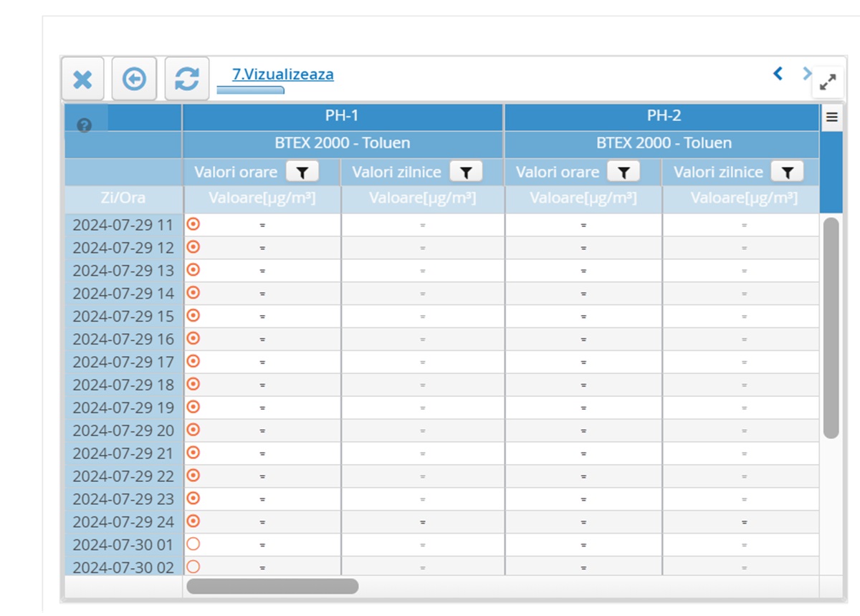Filter PH-1 Valori orare column
This screenshot has width=860, height=616.
(302, 172)
